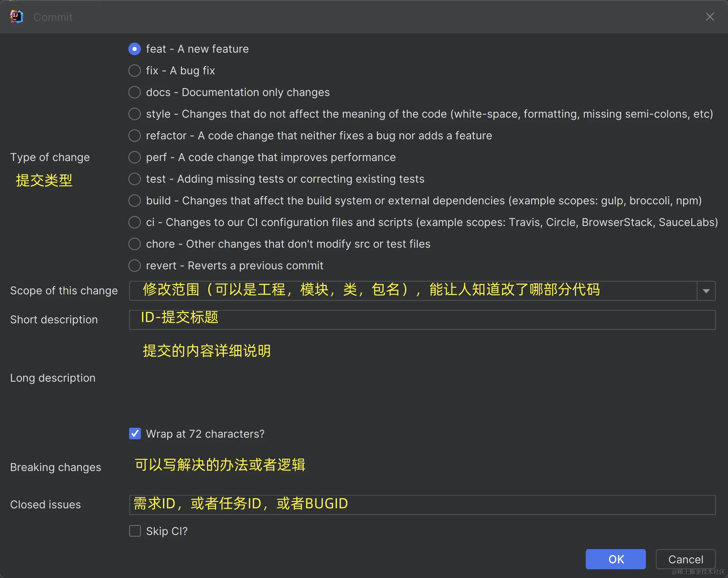Select docs documentation only changes
The image size is (728, 578).
134,92
